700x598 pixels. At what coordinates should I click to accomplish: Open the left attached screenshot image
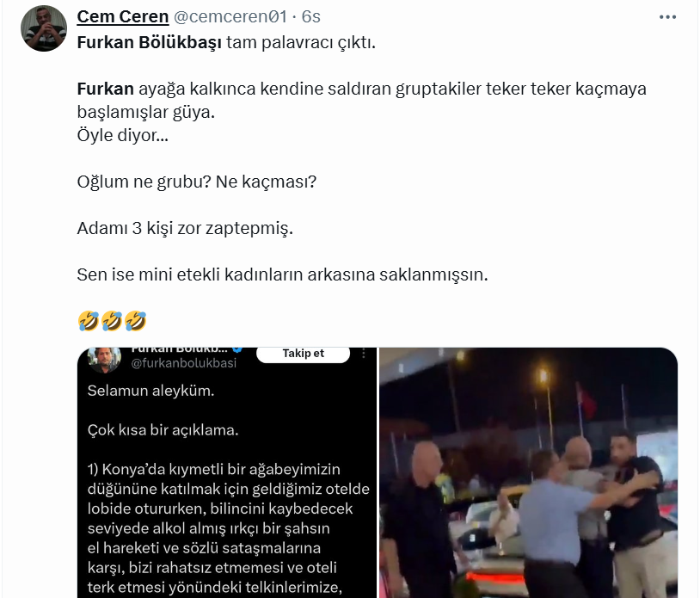227,472
